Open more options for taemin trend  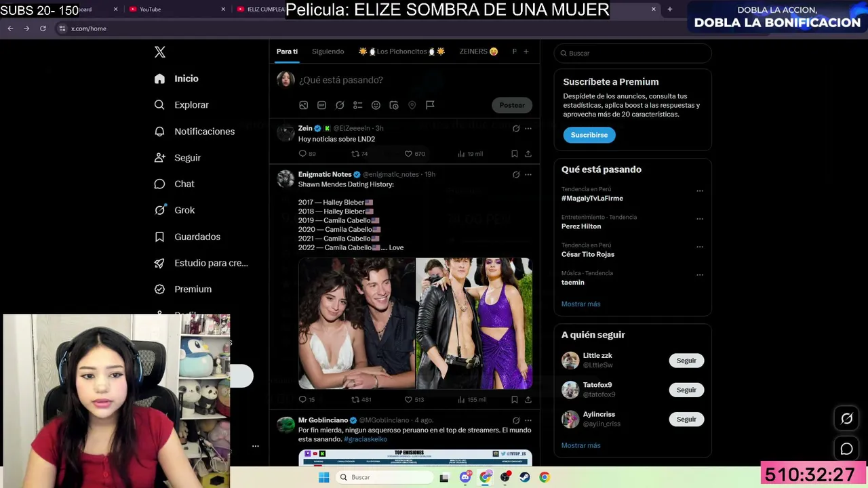point(700,275)
